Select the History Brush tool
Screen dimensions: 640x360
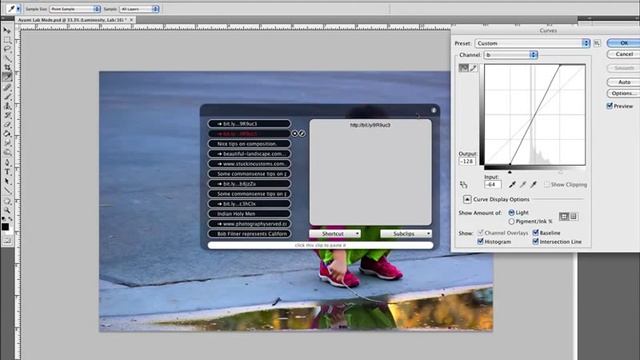pos(7,115)
